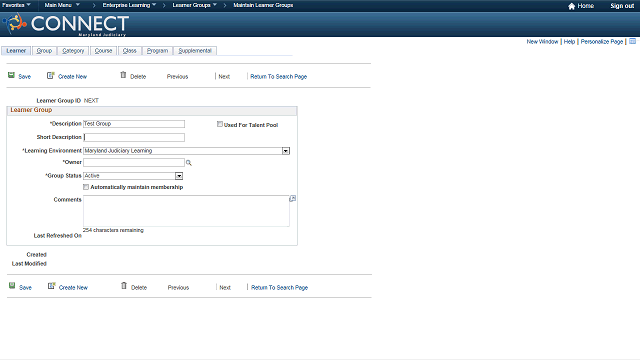This screenshot has width=640, height=360.
Task: Expand the Learning Environment dropdown
Action: pyautogui.click(x=286, y=151)
